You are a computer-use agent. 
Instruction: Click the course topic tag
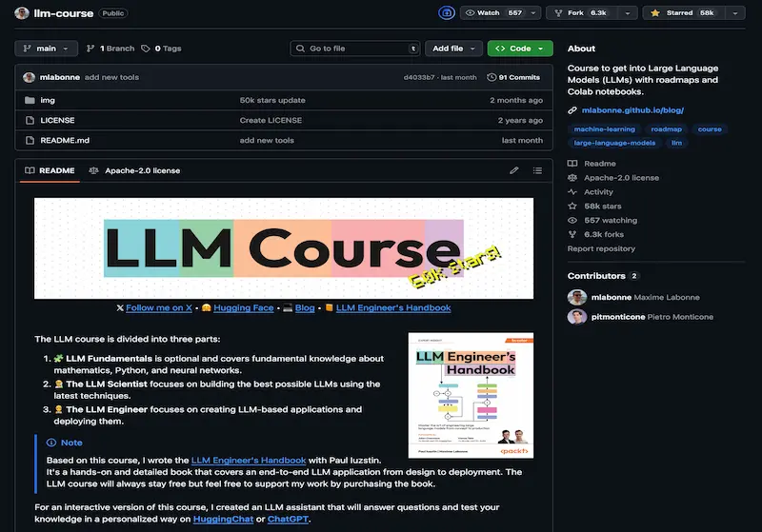pyautogui.click(x=710, y=129)
